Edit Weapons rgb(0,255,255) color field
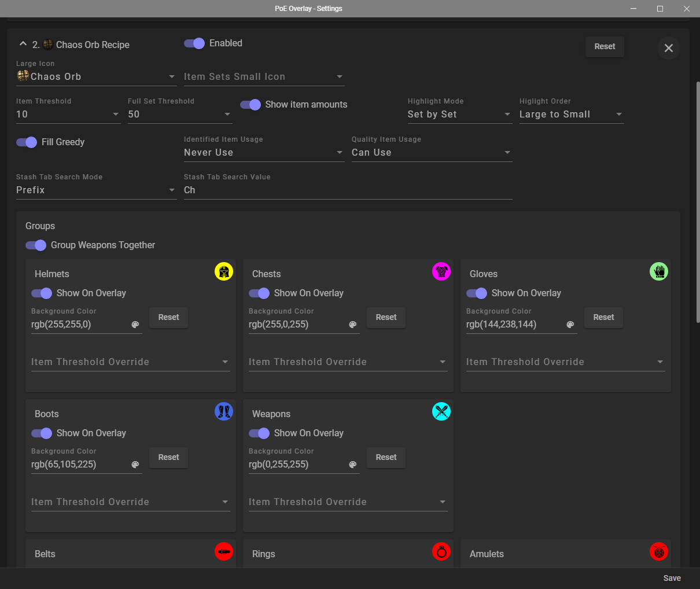The image size is (700, 589). click(x=297, y=465)
